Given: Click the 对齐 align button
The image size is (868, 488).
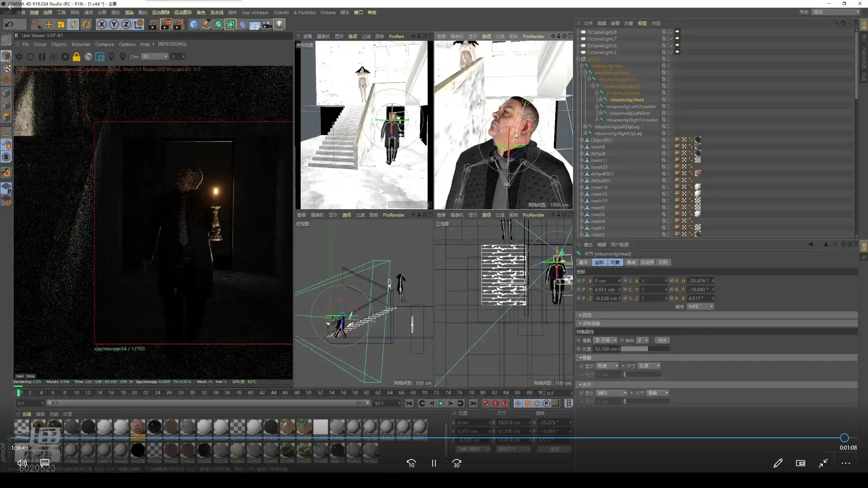Looking at the screenshot, I should click(x=662, y=341).
